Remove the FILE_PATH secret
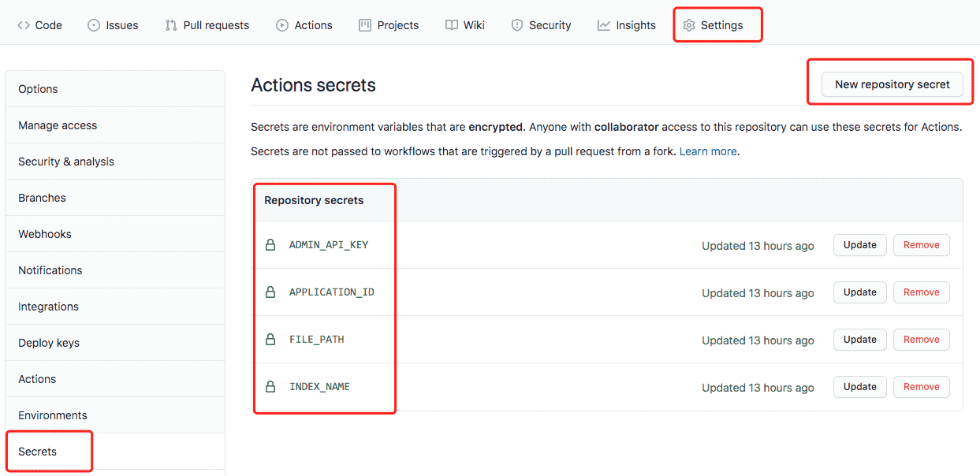The image size is (980, 476). [922, 340]
